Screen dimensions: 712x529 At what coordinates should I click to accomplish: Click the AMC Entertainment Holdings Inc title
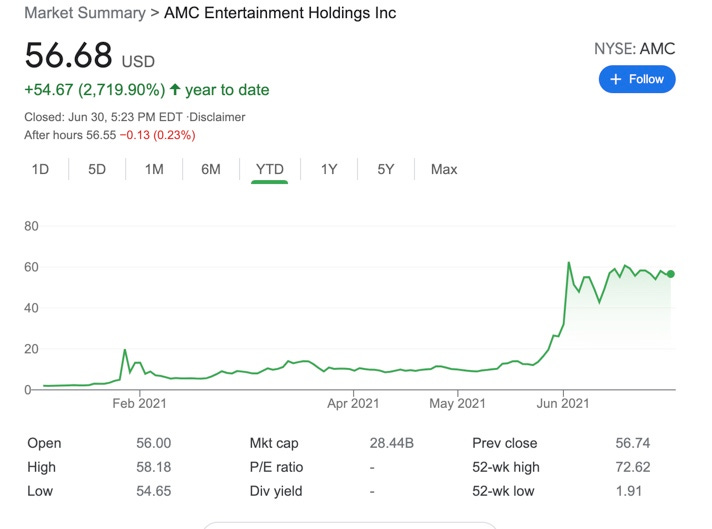tap(280, 13)
